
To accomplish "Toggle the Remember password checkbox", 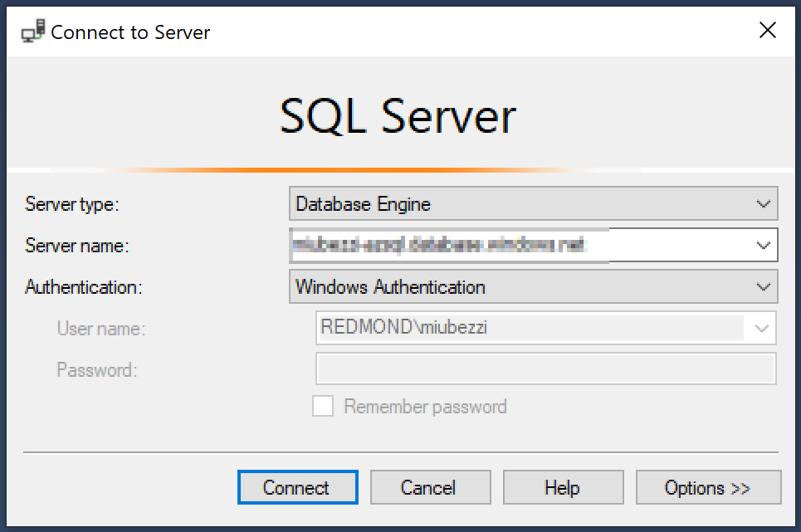I will click(x=323, y=407).
